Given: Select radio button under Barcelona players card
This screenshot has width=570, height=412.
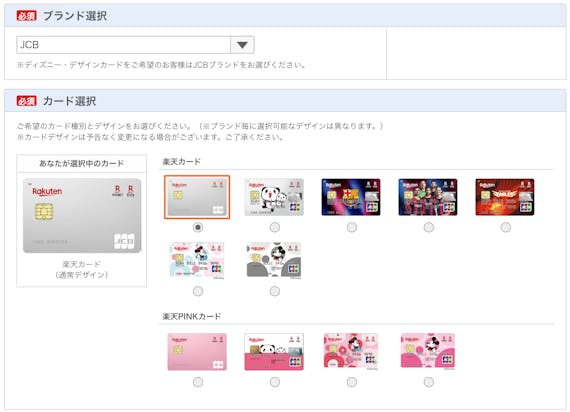Looking at the screenshot, I should click(429, 228).
